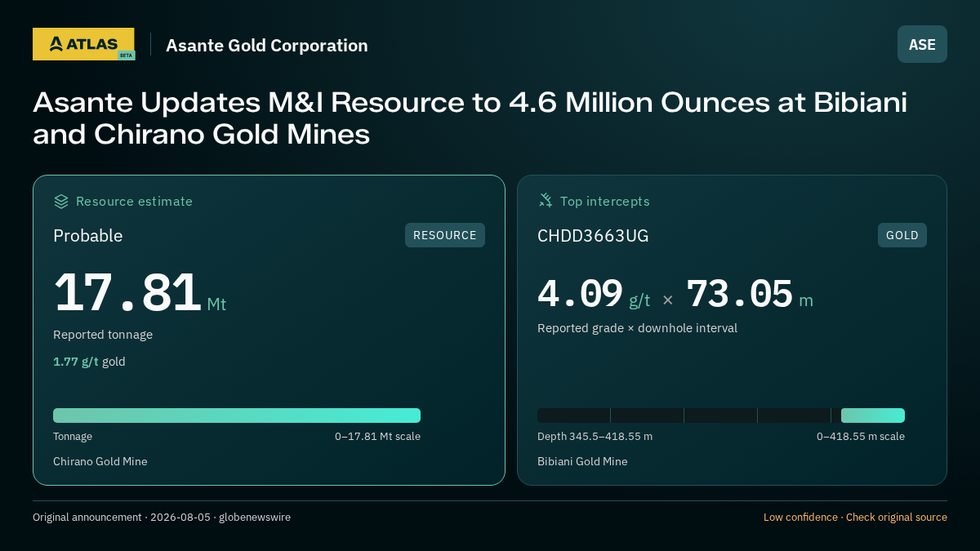
Task: Click the Original announcement globenewswire line
Action: tap(162, 517)
